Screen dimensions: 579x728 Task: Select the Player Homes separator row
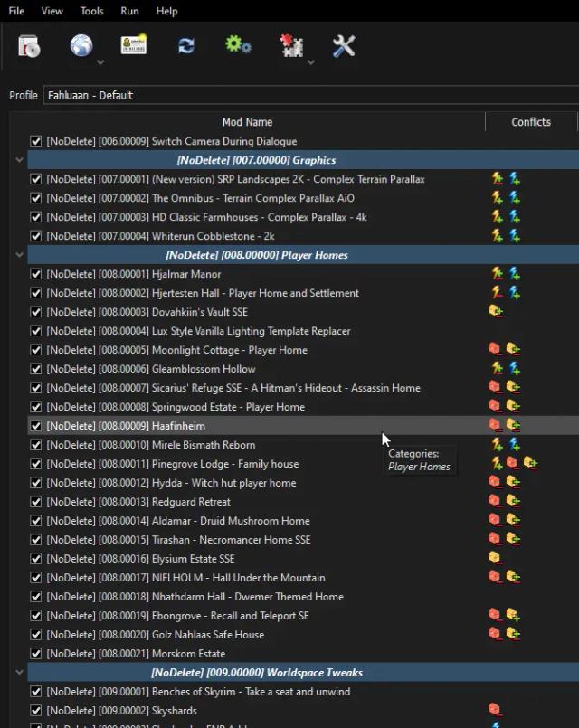tap(303, 255)
